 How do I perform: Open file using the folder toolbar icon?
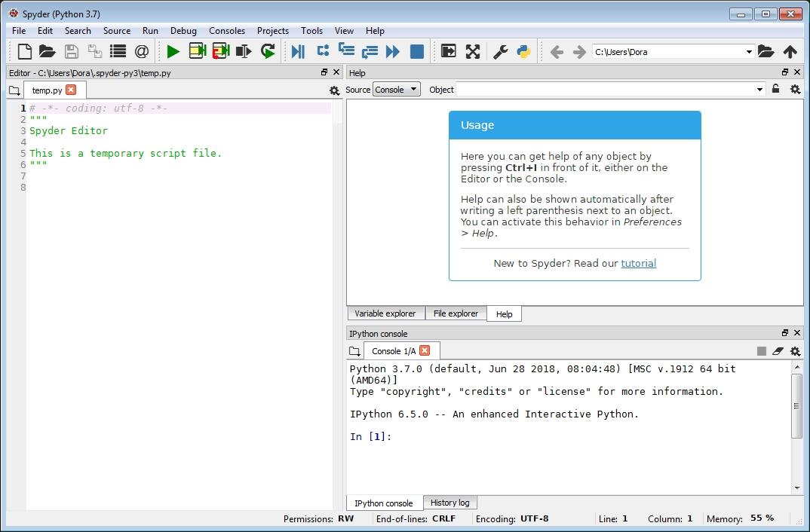[47, 51]
